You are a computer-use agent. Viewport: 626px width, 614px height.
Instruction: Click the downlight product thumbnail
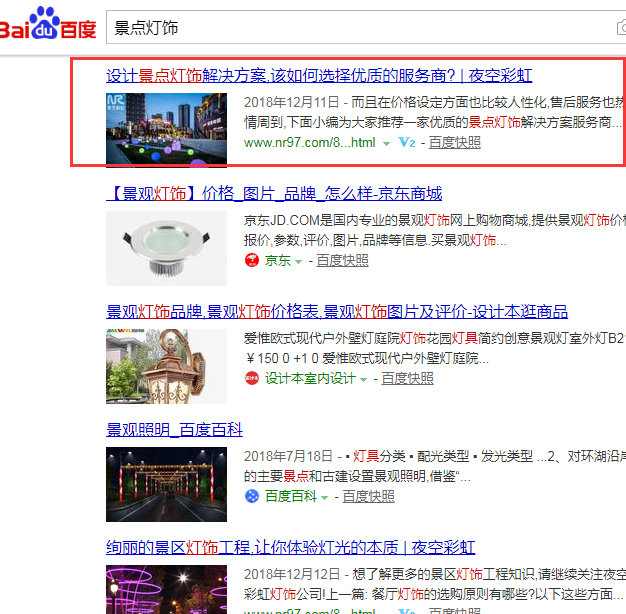166,248
